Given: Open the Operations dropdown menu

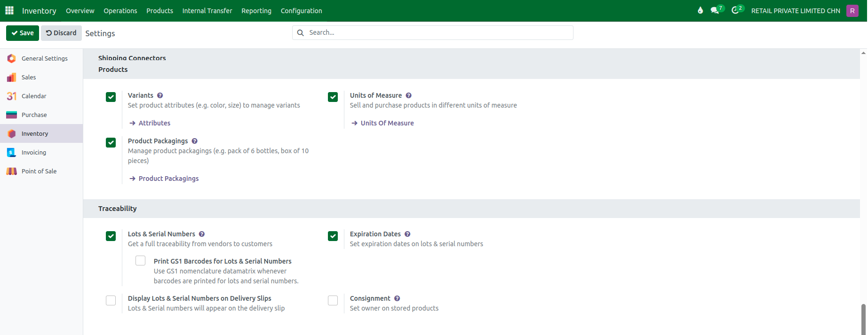Looking at the screenshot, I should tap(120, 10).
